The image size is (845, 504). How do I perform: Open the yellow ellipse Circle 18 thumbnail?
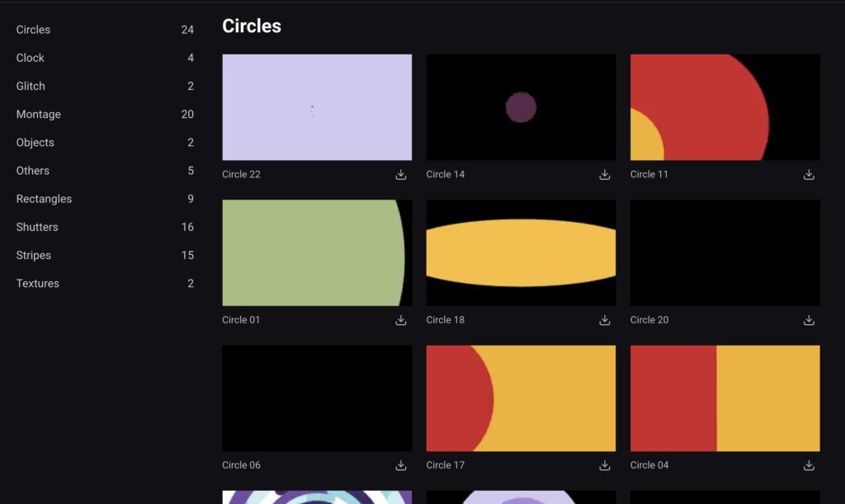[x=521, y=252]
